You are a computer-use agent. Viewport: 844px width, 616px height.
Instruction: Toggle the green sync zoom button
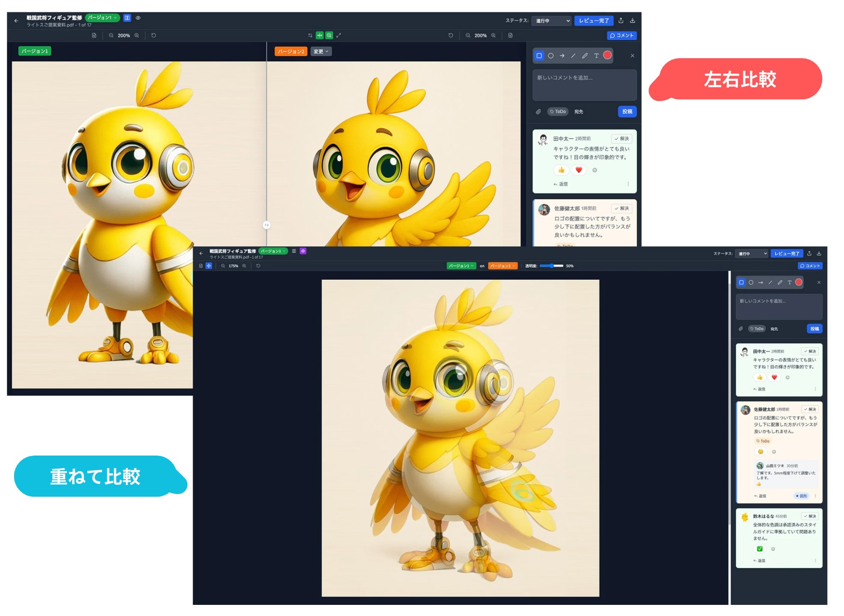pyautogui.click(x=329, y=36)
